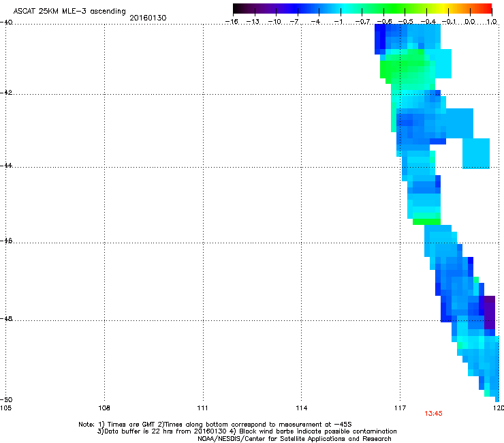
Task: Click the longitude axis label 108
Action: [104, 408]
